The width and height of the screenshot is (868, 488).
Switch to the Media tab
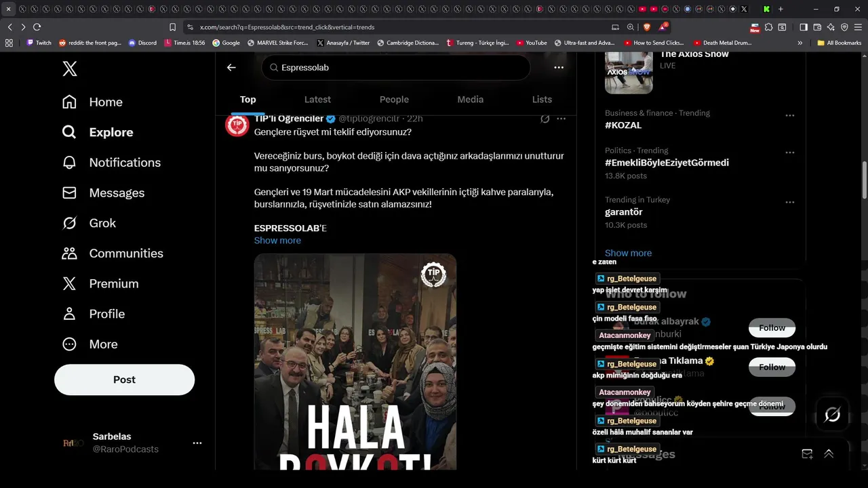point(470,99)
